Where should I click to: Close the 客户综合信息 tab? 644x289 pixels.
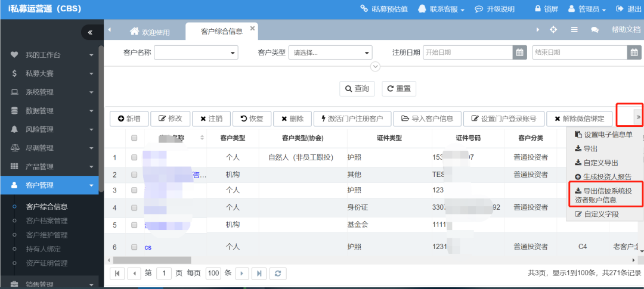[x=252, y=28]
